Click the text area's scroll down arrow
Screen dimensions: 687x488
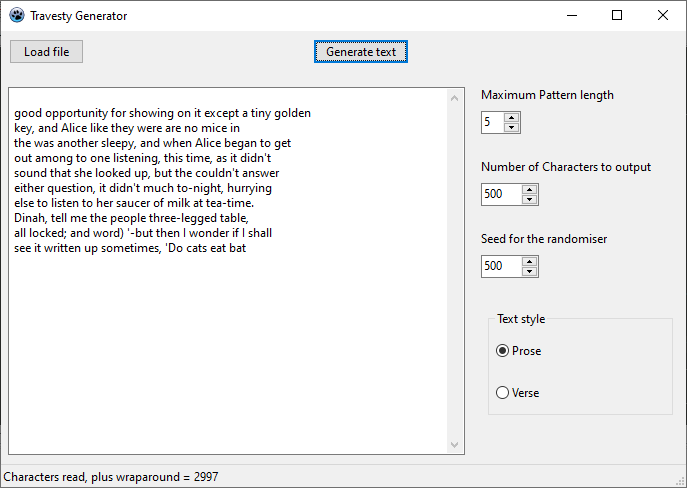pos(455,445)
